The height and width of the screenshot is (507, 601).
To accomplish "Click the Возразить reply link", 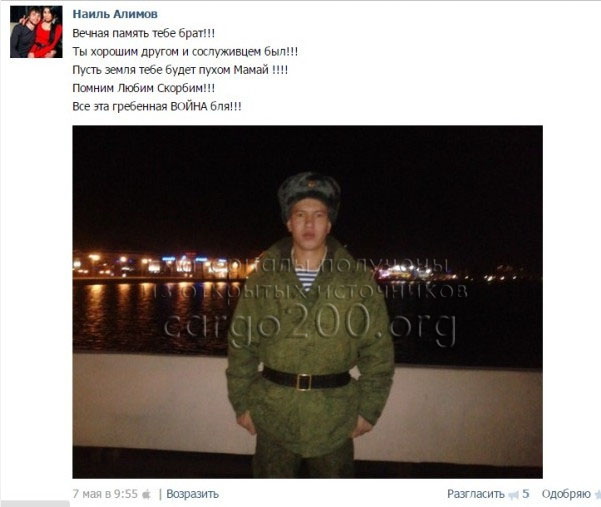I will [192, 494].
